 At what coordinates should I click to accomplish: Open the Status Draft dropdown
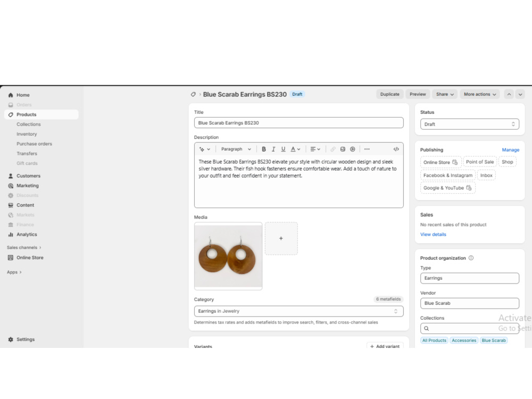pyautogui.click(x=470, y=124)
